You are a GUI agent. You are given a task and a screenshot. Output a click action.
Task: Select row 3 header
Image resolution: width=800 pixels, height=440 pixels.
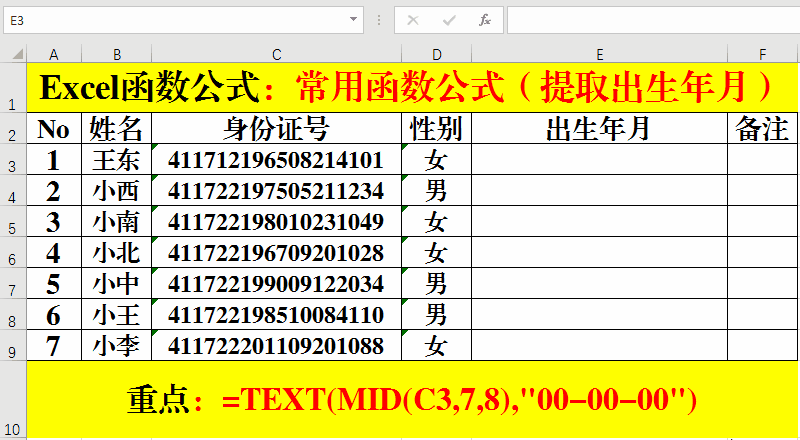point(13,159)
